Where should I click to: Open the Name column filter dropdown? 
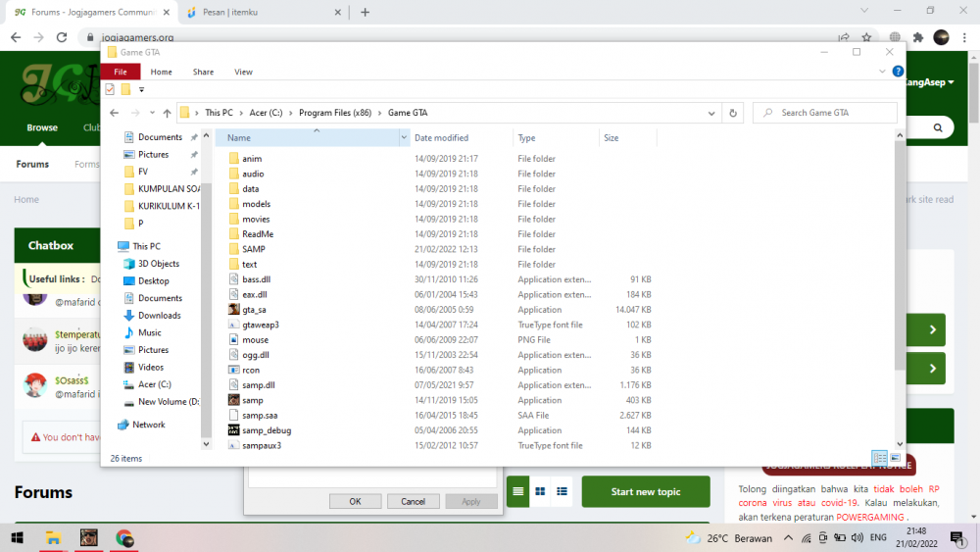point(404,137)
